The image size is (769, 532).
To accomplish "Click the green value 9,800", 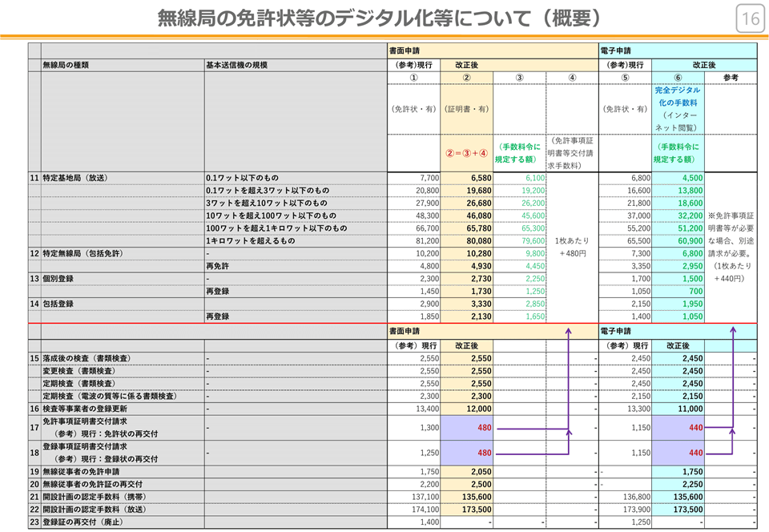I will click(535, 253).
